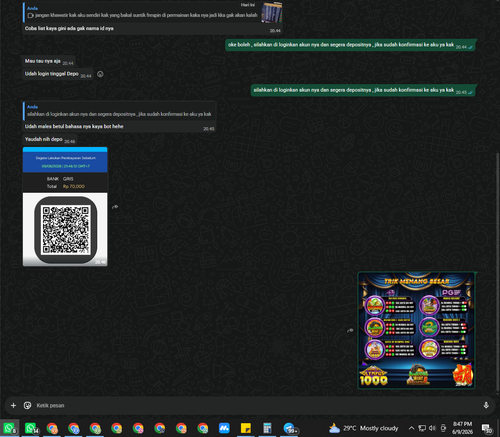Open the emoji and sticker picker
This screenshot has height=437, width=500.
pos(28,405)
